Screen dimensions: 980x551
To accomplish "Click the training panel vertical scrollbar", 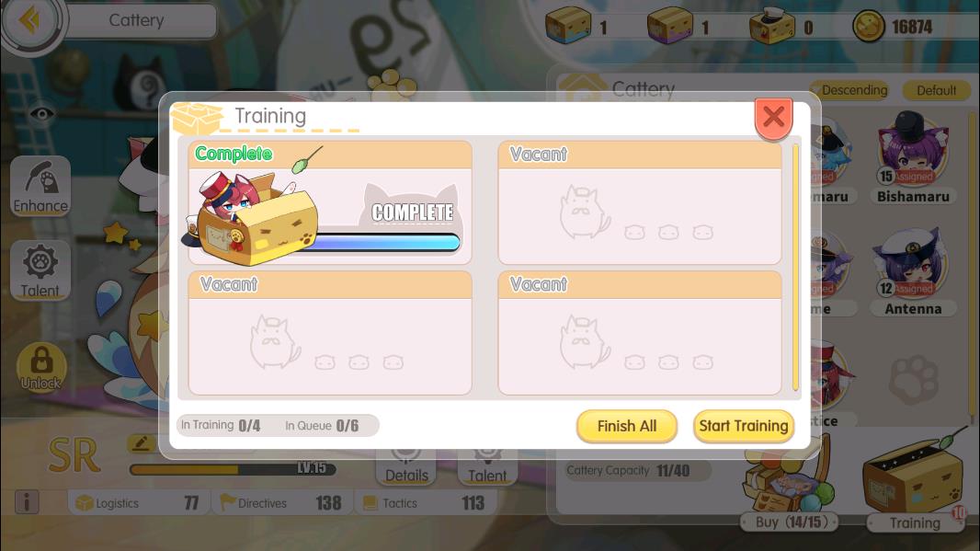I will pos(795,267).
